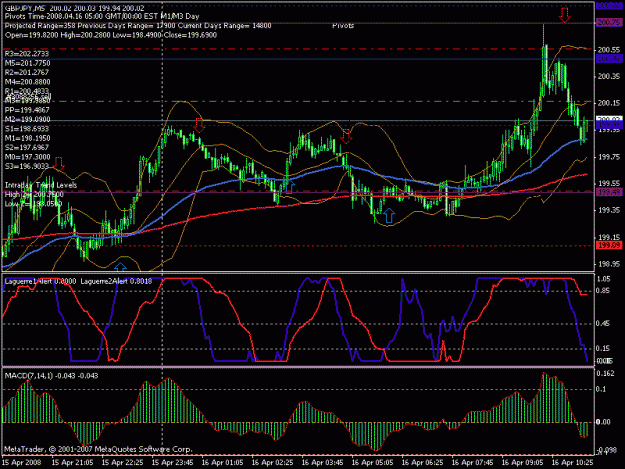Screen dimensions: 625x469
Task: Click the MACD(7,14,1) indicator label
Action: 51,376
